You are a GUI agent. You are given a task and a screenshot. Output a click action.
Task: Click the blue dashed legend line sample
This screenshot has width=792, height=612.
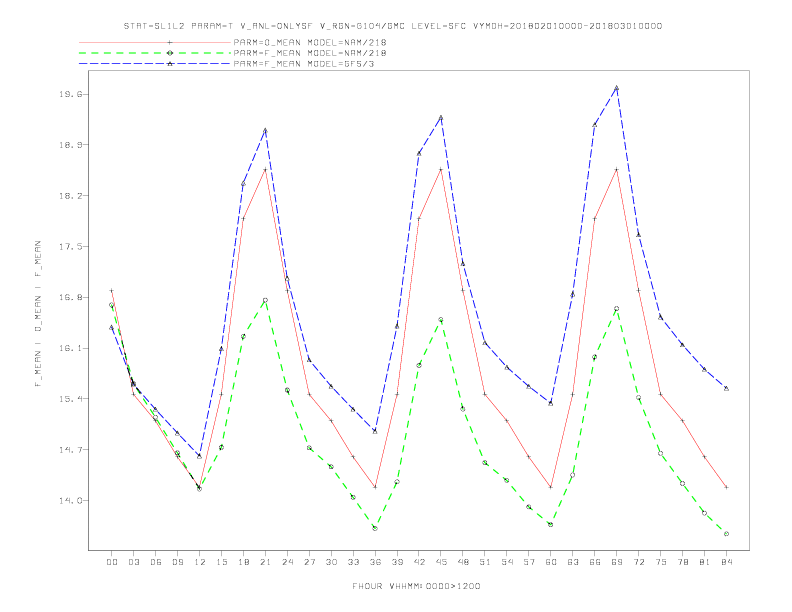155,64
